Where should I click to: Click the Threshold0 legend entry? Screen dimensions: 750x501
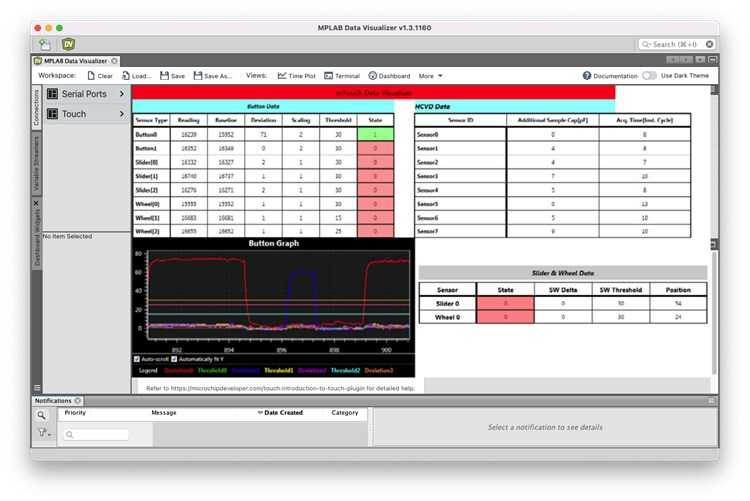(212, 370)
